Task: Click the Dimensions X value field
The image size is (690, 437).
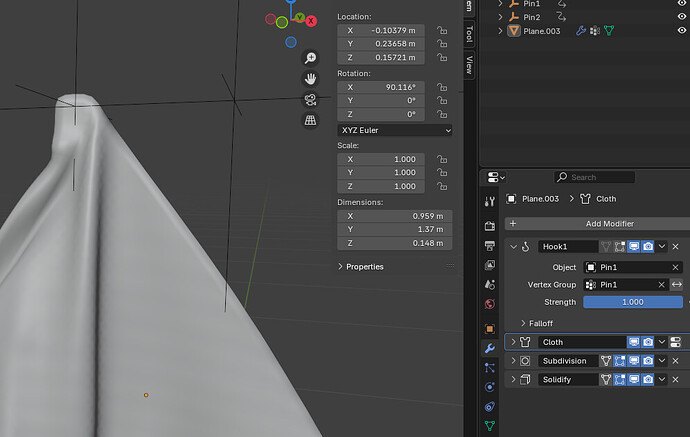Action: pos(395,216)
